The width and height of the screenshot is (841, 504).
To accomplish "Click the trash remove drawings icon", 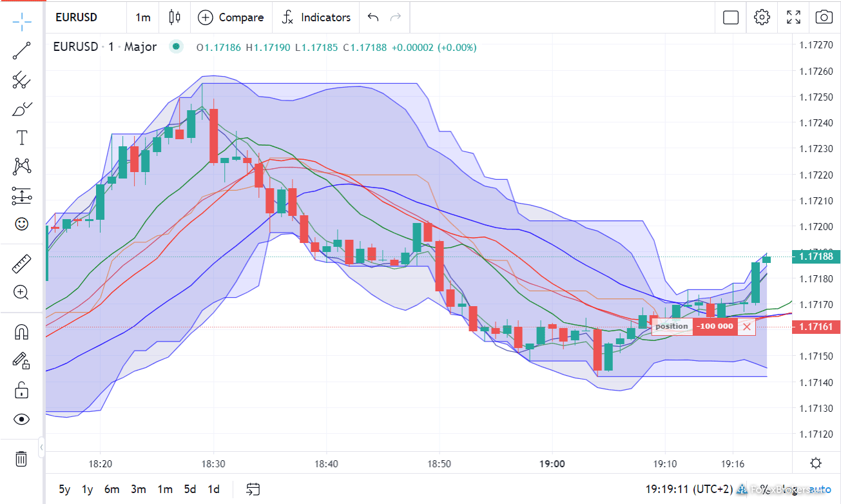I will [x=22, y=459].
